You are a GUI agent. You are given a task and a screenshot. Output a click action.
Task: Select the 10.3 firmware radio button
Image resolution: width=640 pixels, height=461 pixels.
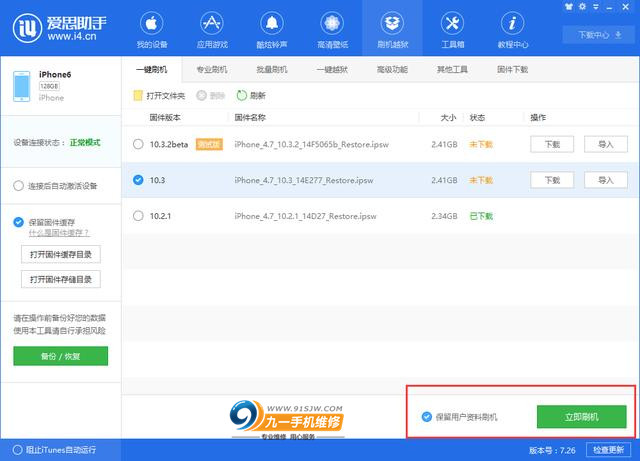point(138,180)
